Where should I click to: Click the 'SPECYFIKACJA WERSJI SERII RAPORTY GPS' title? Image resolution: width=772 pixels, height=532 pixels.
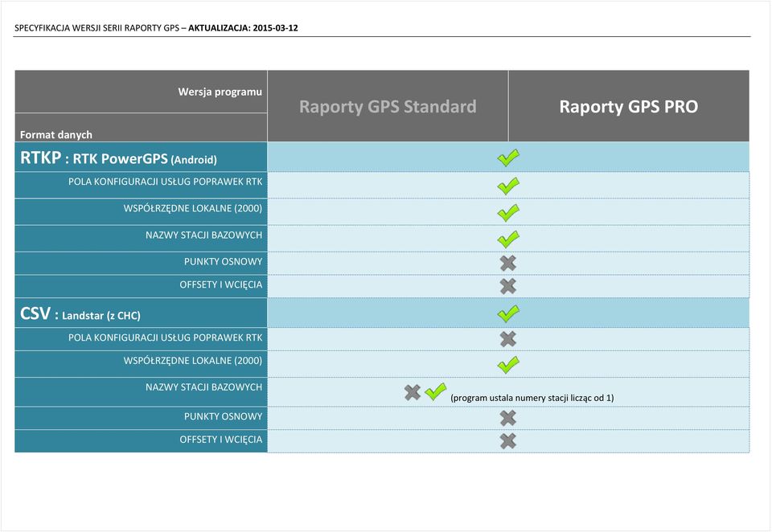[97, 27]
